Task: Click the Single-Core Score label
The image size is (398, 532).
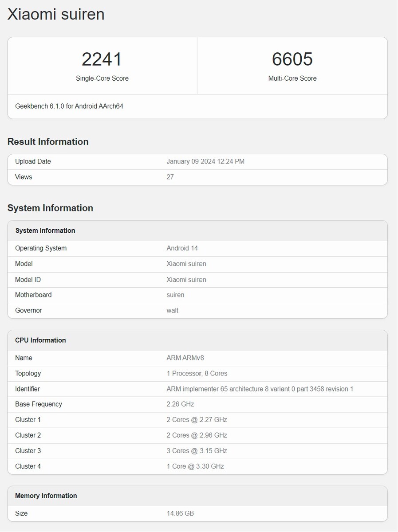Action: point(102,78)
